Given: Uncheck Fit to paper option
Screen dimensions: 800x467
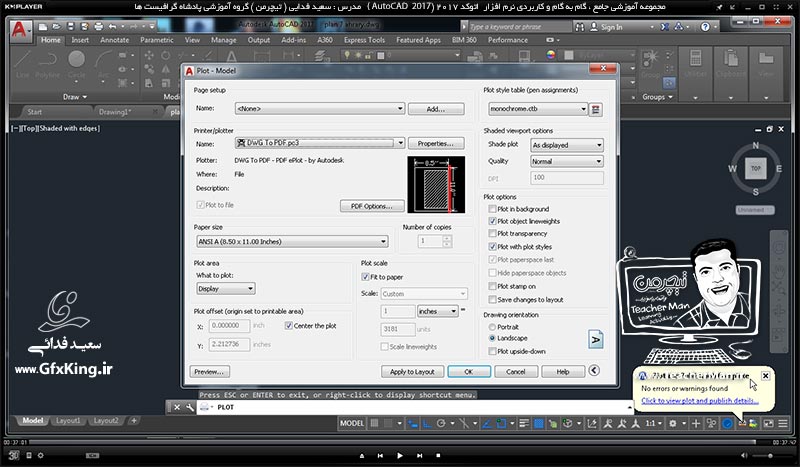Looking at the screenshot, I should click(x=365, y=277).
